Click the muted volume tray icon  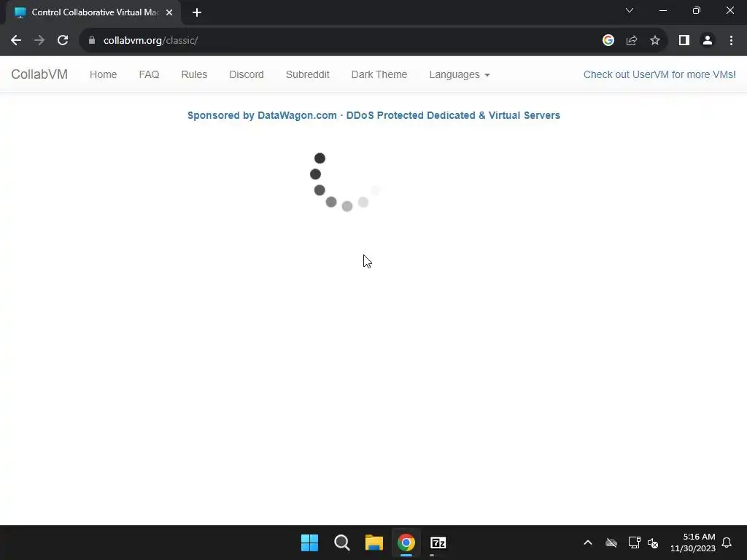[x=653, y=542]
